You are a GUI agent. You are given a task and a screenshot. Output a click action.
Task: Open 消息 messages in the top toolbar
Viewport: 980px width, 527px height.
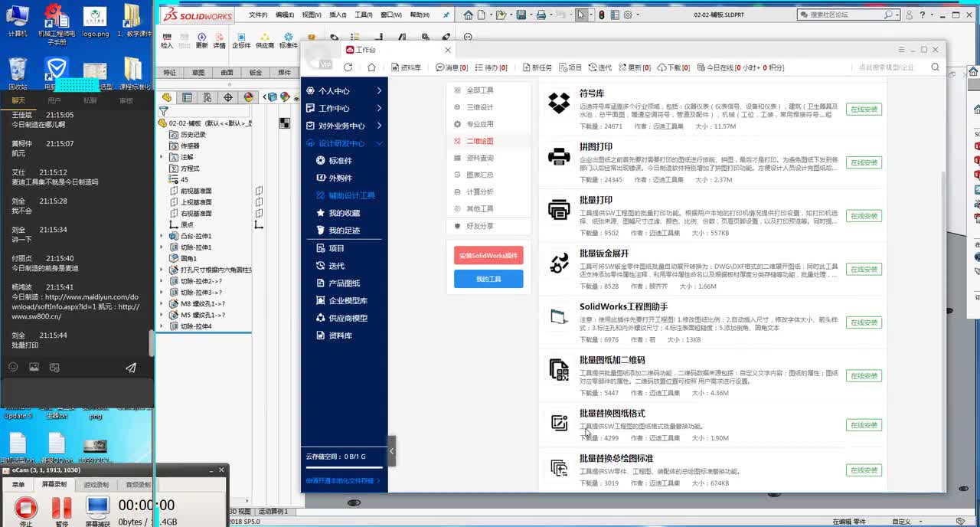pyautogui.click(x=451, y=67)
